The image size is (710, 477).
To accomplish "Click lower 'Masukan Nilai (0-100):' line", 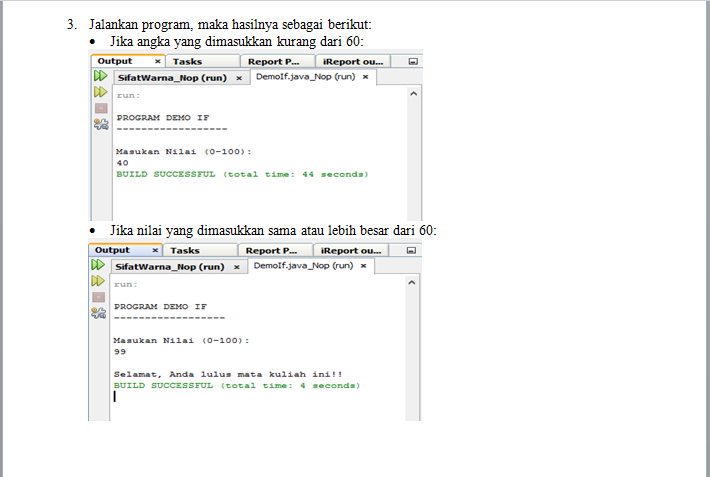I will (x=181, y=341).
